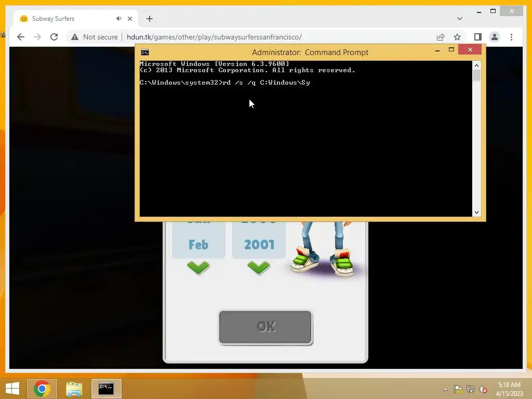Click the month down arrow below Feb

198,268
